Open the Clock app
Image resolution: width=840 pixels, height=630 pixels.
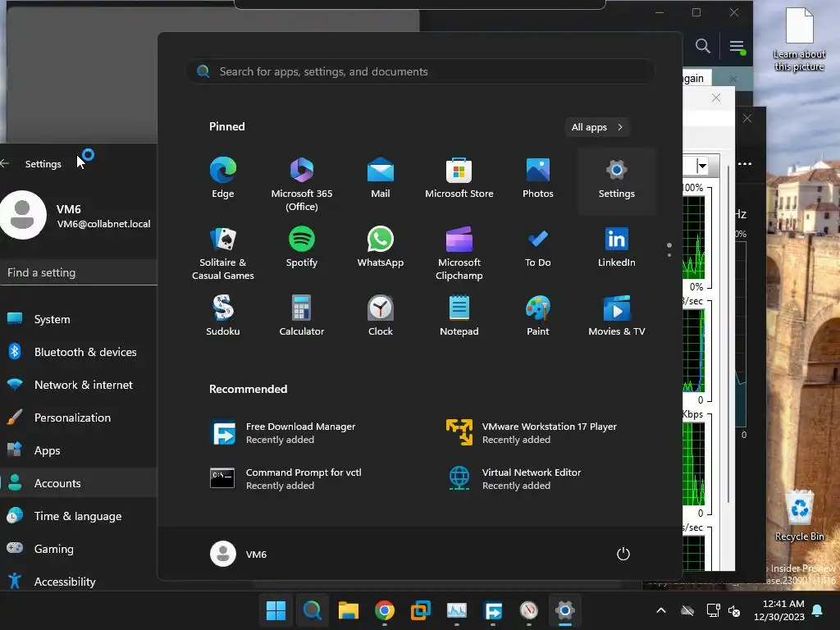click(381, 316)
